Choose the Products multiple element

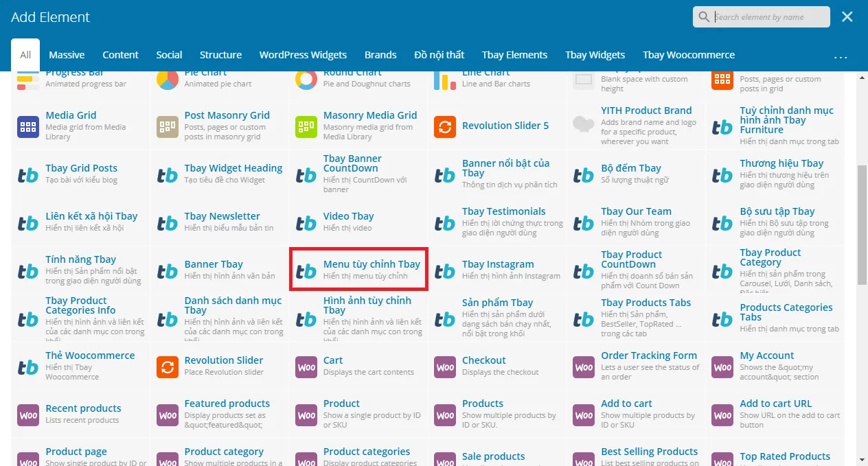point(498,415)
